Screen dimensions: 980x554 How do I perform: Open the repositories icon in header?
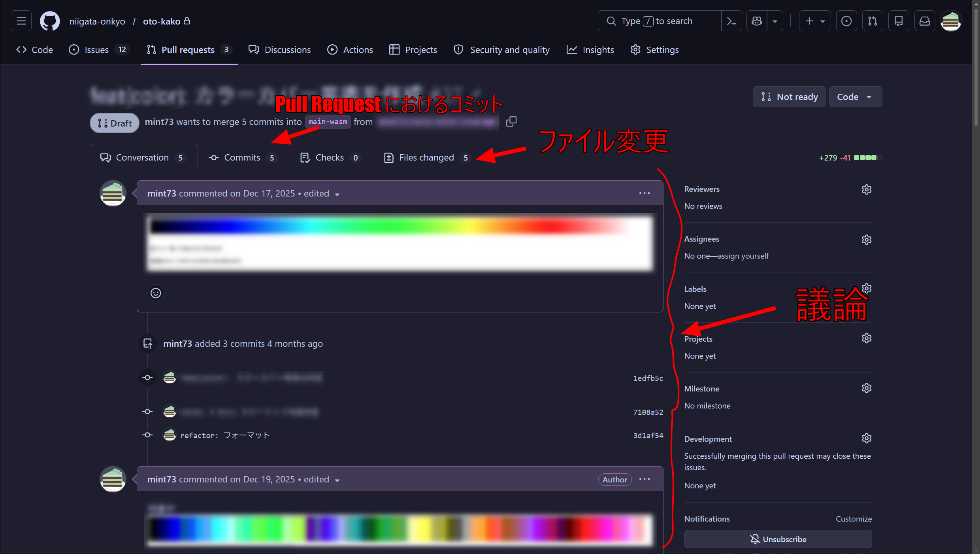[899, 21]
